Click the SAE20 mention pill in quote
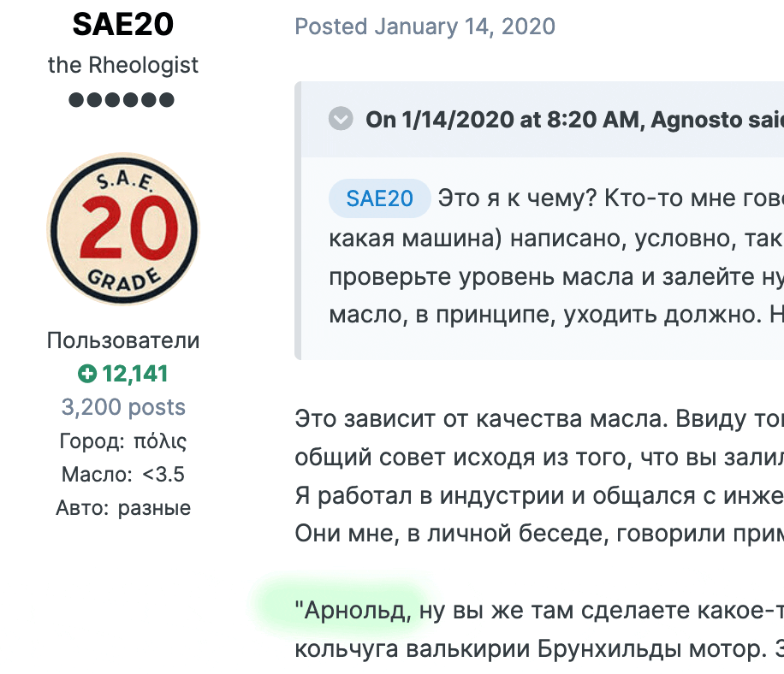 pyautogui.click(x=379, y=198)
